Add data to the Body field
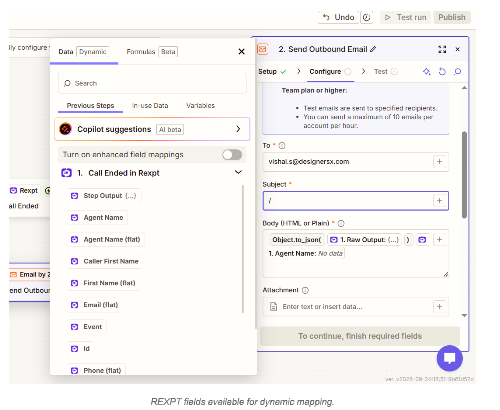This screenshot has height=410, width=500. click(x=439, y=240)
